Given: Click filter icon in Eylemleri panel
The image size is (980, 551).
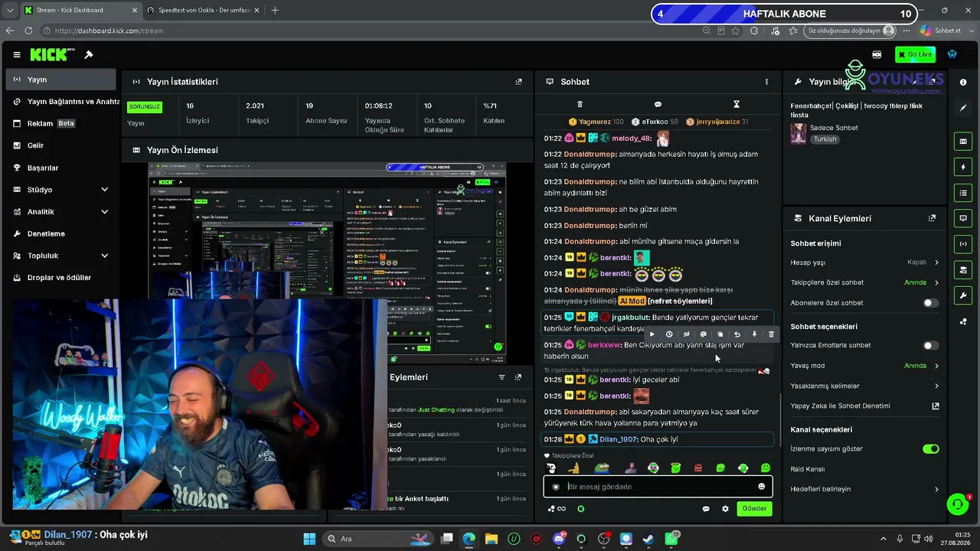Looking at the screenshot, I should (501, 377).
